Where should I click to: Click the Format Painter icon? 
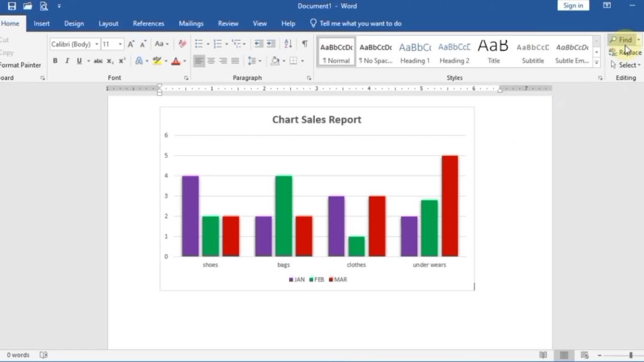[x=19, y=65]
